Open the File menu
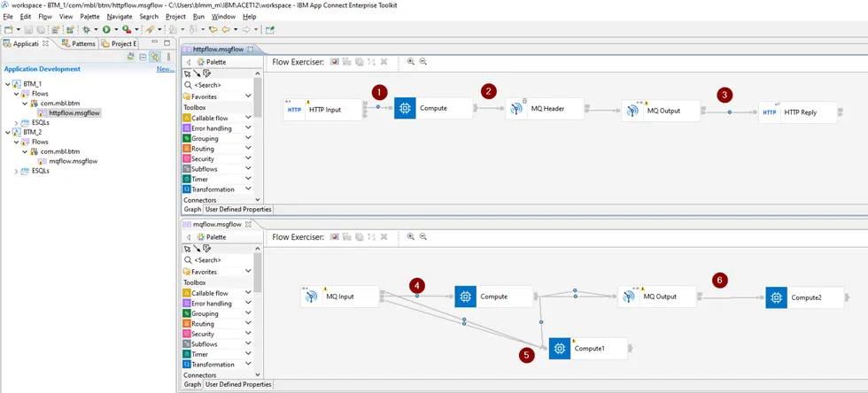Screen dimensions: 868x393 [8, 17]
